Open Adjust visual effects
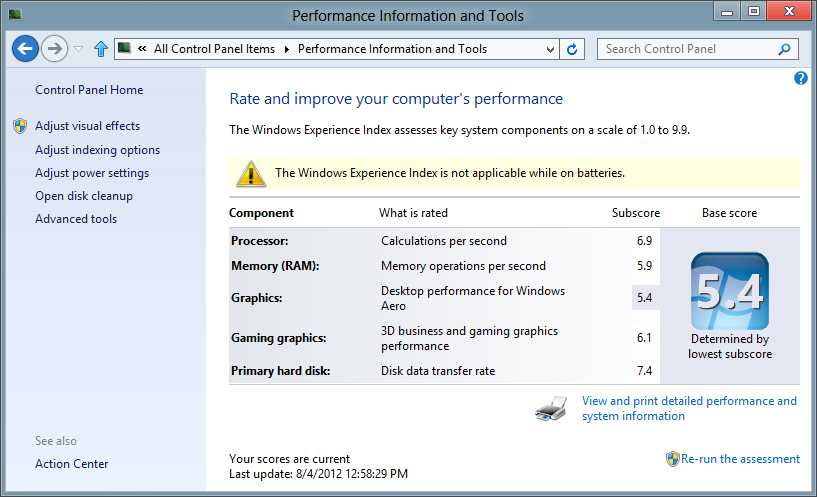This screenshot has height=497, width=817. click(87, 126)
